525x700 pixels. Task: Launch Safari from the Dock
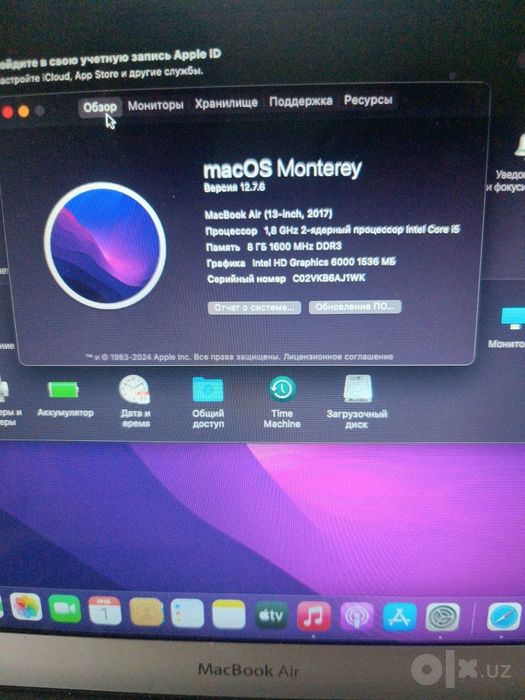click(x=504, y=616)
